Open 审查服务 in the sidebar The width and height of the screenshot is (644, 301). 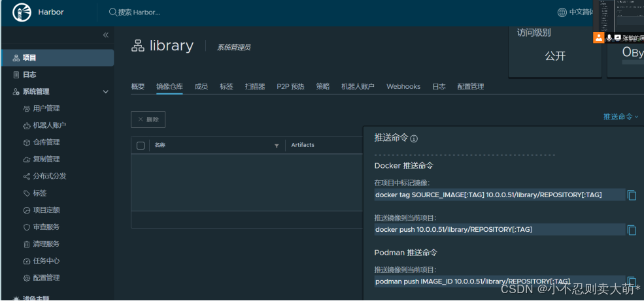46,227
